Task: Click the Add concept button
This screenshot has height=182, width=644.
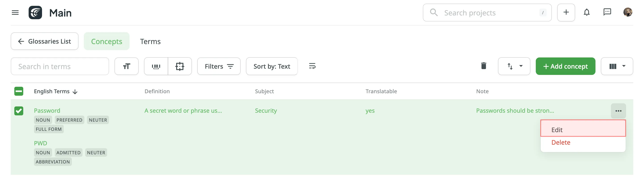Action: pyautogui.click(x=565, y=66)
